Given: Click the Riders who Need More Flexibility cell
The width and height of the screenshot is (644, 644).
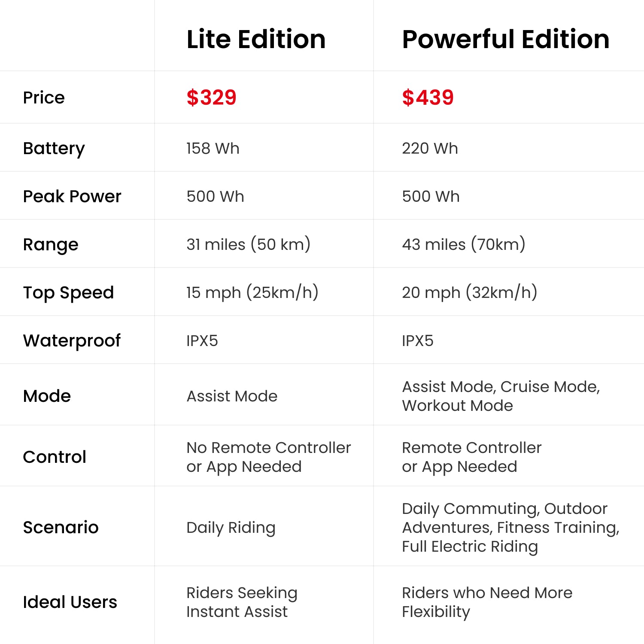Looking at the screenshot, I should [487, 602].
